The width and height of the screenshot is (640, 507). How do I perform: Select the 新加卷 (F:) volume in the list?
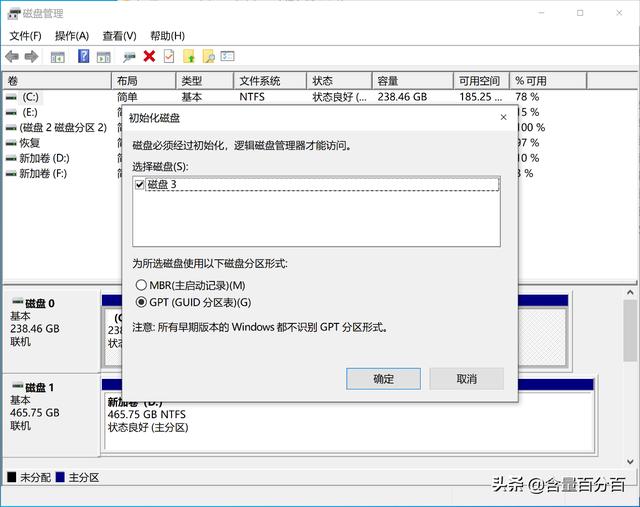pos(43,174)
